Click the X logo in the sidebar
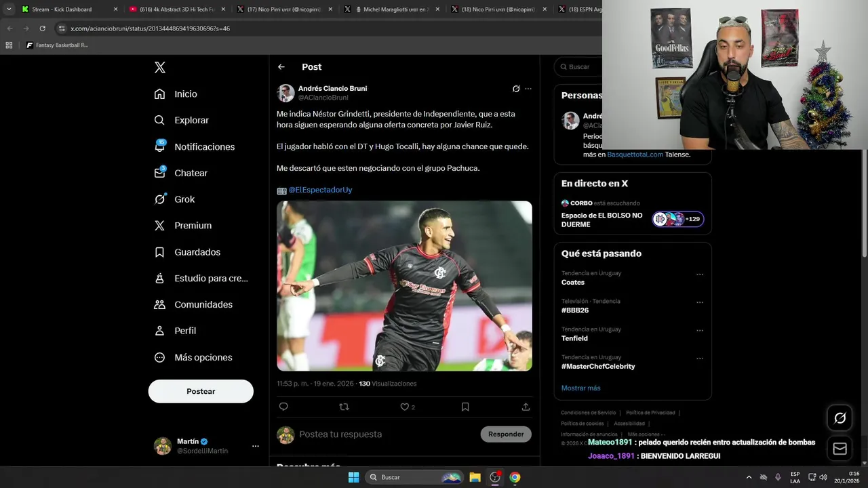This screenshot has width=868, height=488. [160, 67]
